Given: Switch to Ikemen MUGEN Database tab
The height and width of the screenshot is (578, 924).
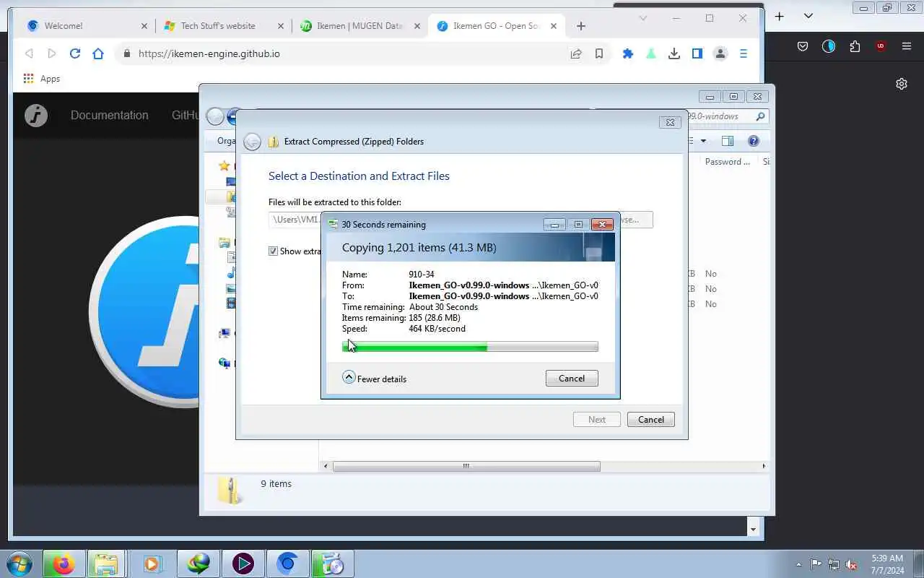Looking at the screenshot, I should coord(359,26).
